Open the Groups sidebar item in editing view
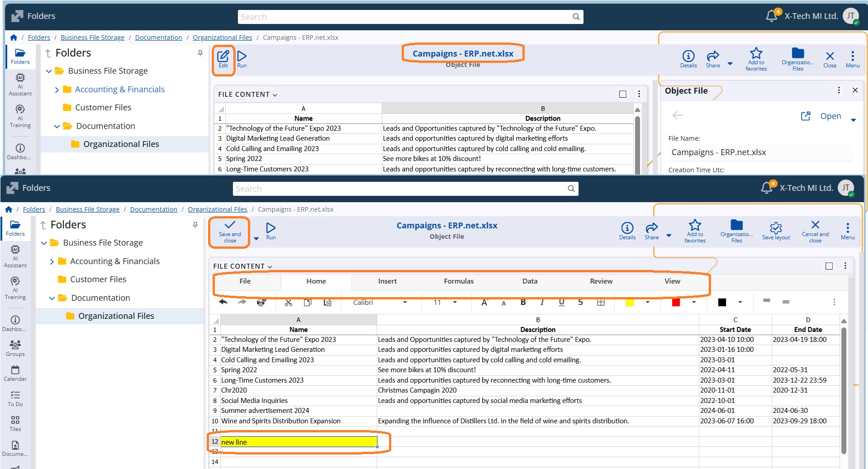The height and width of the screenshot is (469, 868). tap(15, 349)
